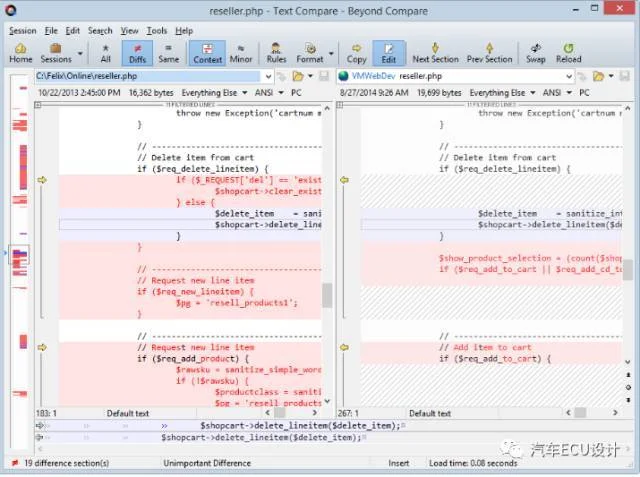
Task: Open left Everything Else file format dropdown
Action: coord(214,93)
